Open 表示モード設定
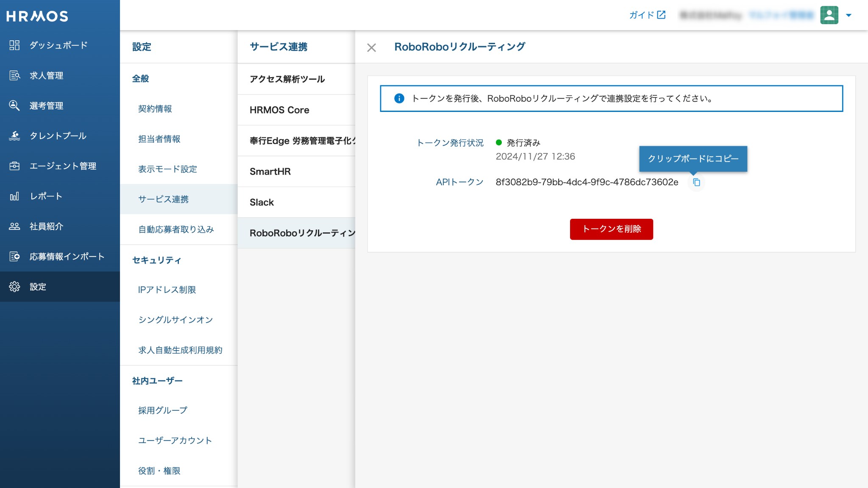This screenshot has height=488, width=868. pos(178,169)
